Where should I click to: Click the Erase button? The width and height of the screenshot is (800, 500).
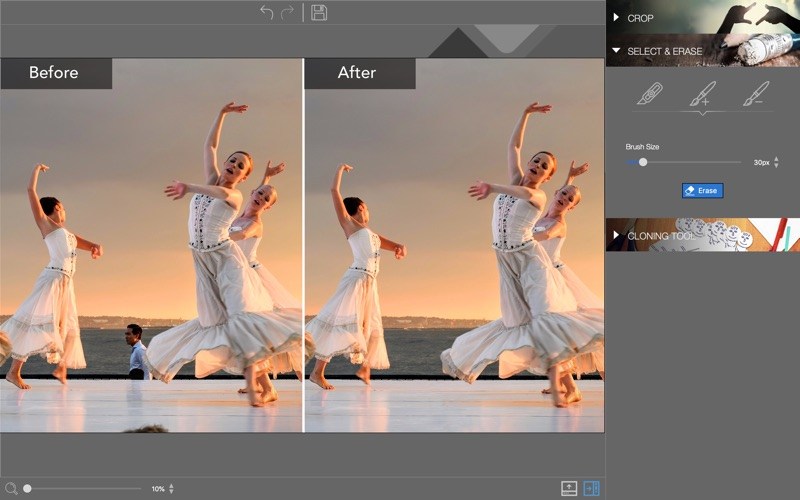pos(701,190)
